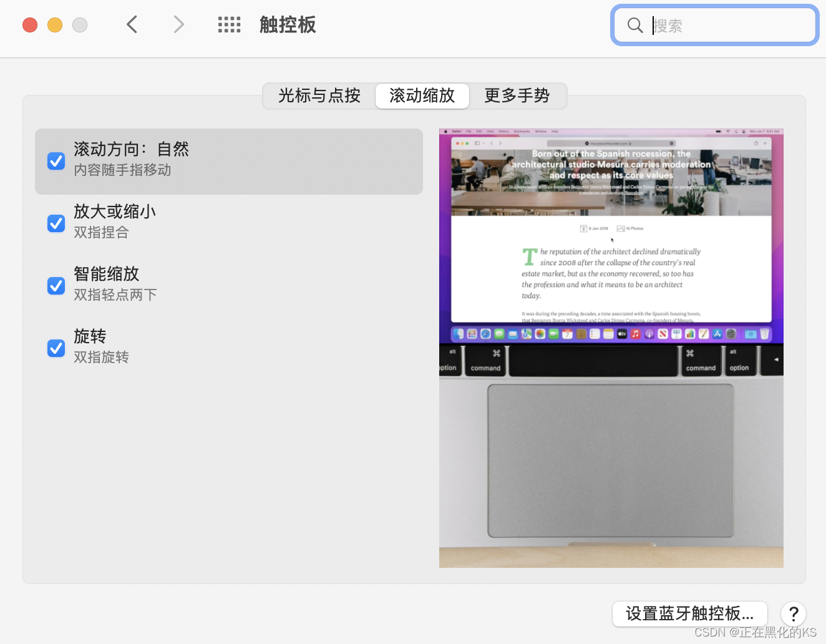Focus the 搜索 search field
Viewport: 826px width, 644px height.
(714, 25)
